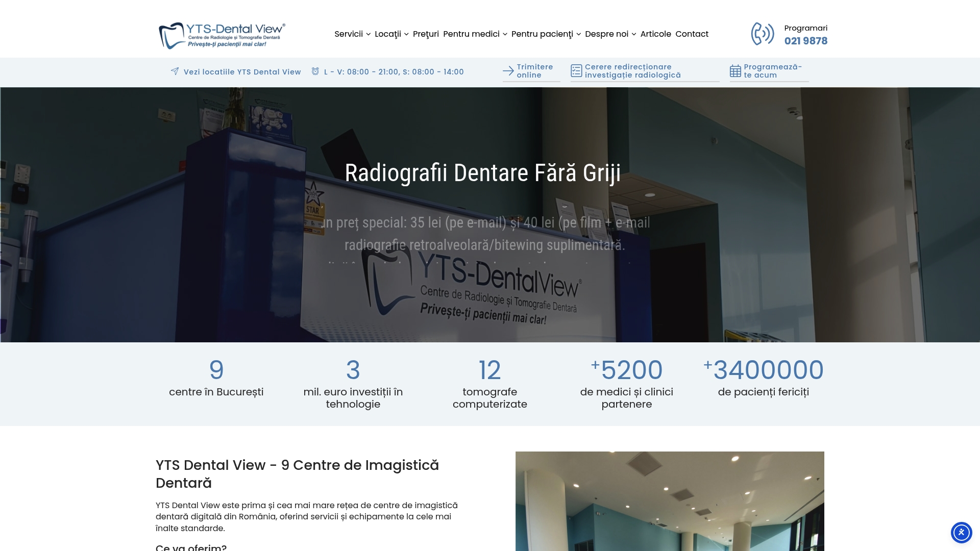Click the phone icon next to Programari
This screenshot has height=551, width=980.
pos(763,34)
